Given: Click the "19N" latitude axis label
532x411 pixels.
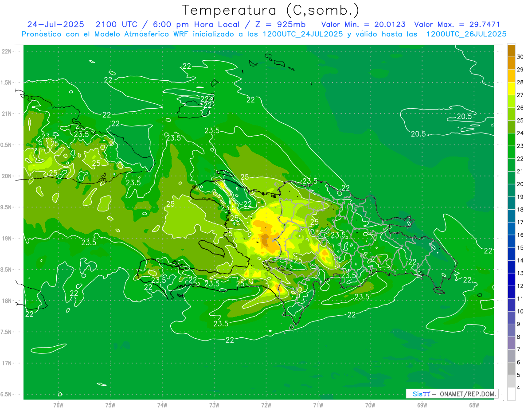Looking at the screenshot, I should point(7,239).
